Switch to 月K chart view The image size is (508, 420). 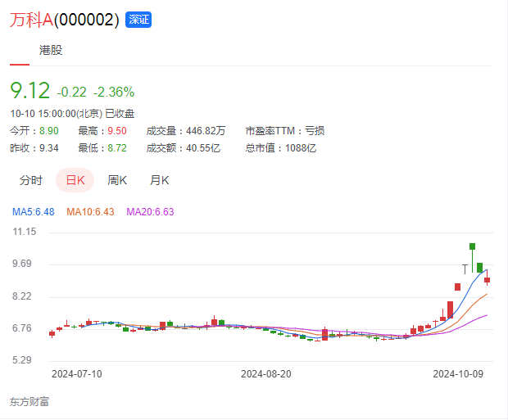pyautogui.click(x=160, y=180)
